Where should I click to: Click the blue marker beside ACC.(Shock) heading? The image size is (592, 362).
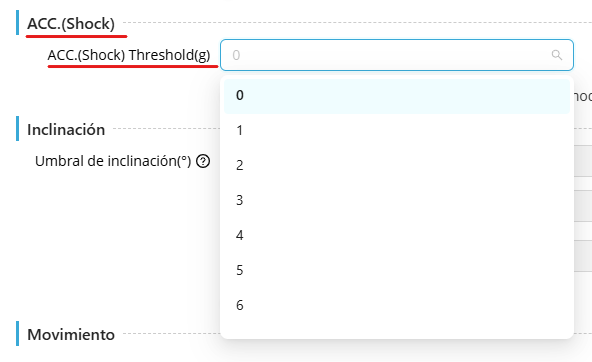pyautogui.click(x=17, y=23)
